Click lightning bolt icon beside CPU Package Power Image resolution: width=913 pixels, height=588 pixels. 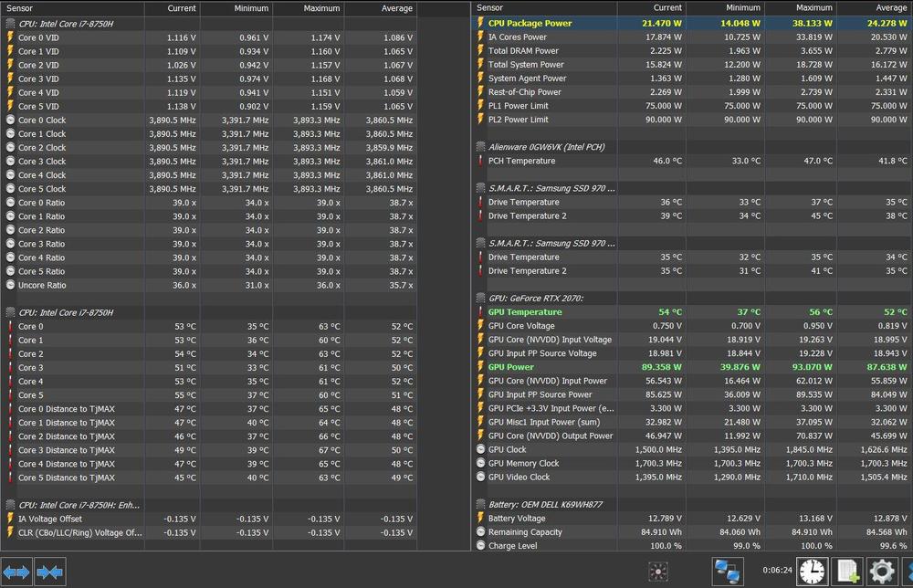tap(480, 24)
